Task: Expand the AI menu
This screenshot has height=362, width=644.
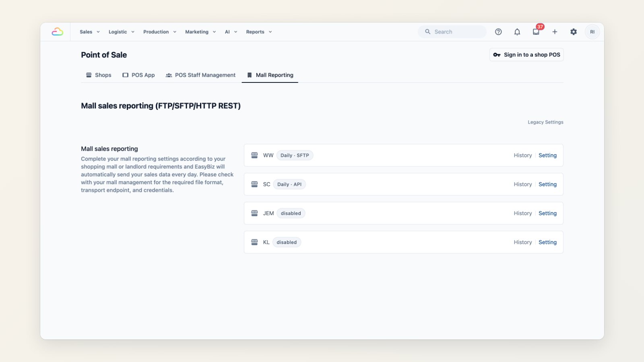Action: (231, 32)
